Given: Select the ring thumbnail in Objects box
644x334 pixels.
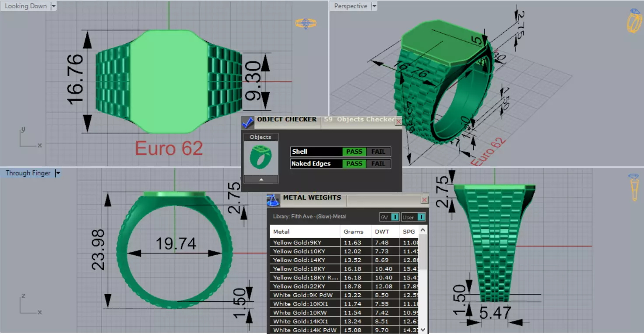Looking at the screenshot, I should click(260, 158).
